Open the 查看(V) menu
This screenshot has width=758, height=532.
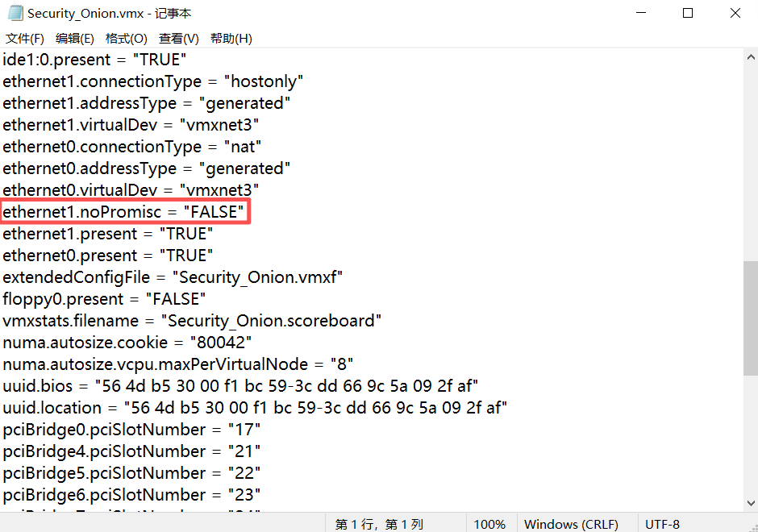pos(179,39)
